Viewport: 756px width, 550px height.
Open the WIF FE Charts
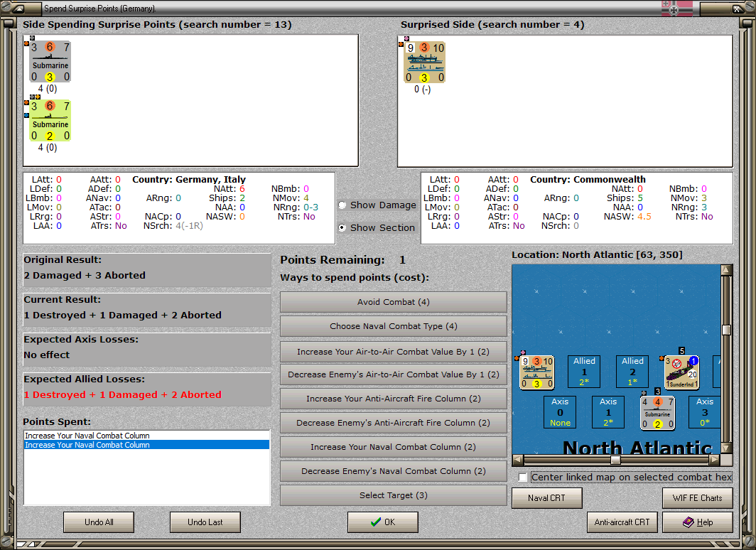698,498
